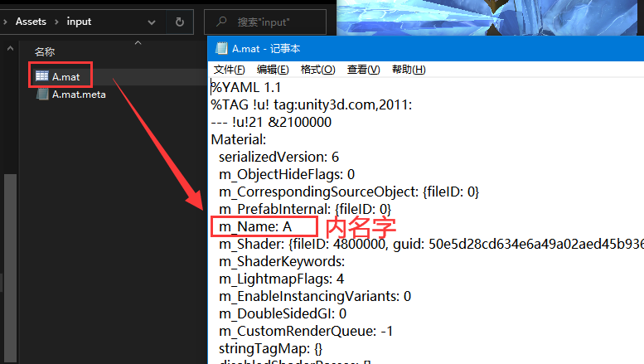
Task: Open the 查看(V) menu
Action: (362, 69)
